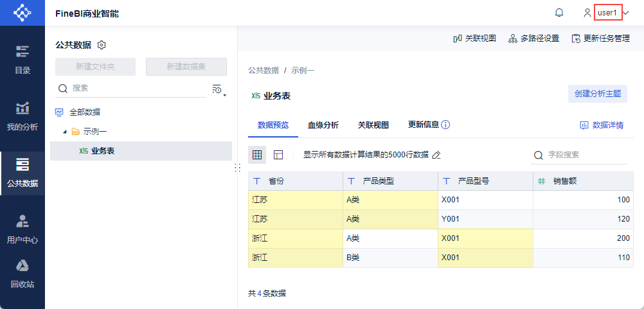
Task: Open public data settings gear
Action: coord(102,45)
